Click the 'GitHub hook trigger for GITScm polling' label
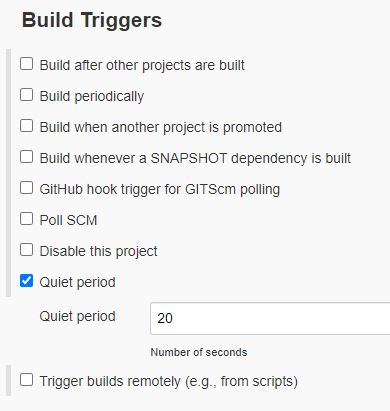The width and height of the screenshot is (390, 411). 160,189
